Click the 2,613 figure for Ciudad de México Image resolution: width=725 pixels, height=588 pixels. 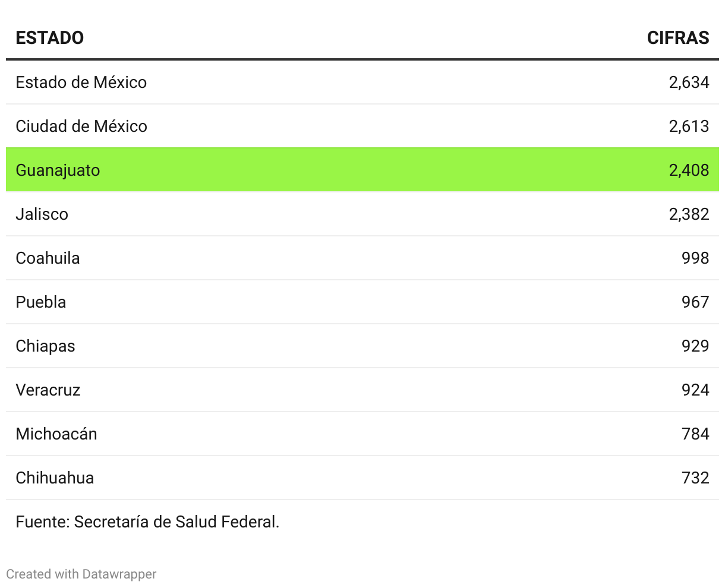pyautogui.click(x=689, y=126)
